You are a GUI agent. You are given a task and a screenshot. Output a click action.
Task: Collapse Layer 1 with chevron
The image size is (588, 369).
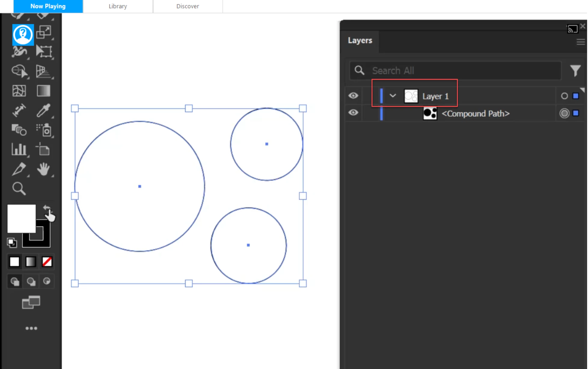tap(393, 96)
